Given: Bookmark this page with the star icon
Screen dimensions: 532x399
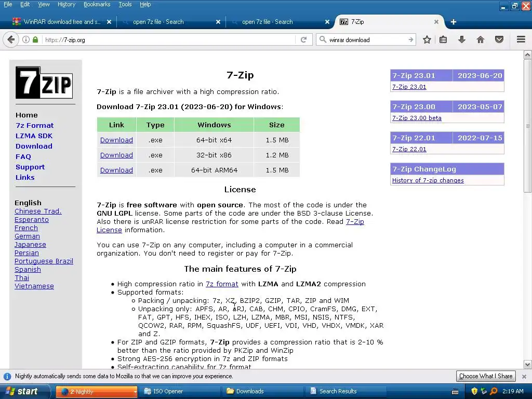Looking at the screenshot, I should point(427,39).
